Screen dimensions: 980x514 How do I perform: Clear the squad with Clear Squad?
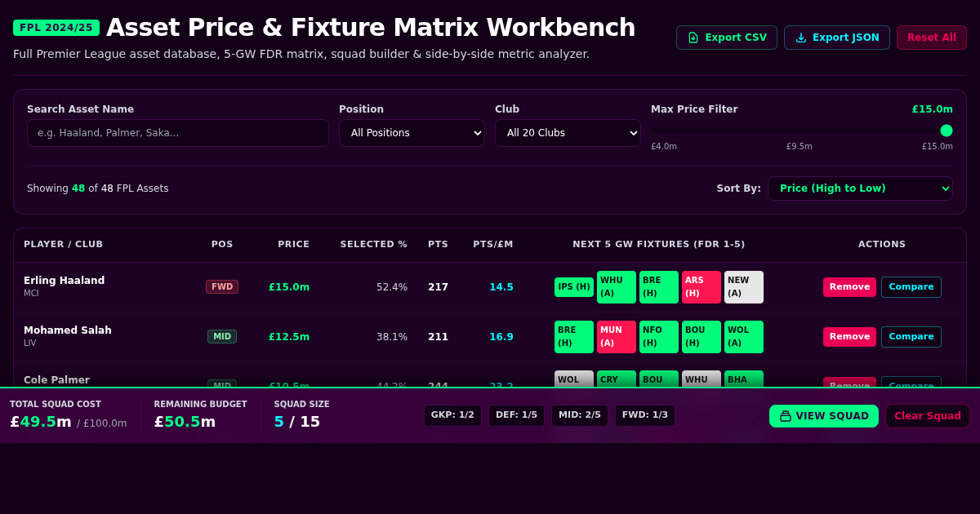coord(928,416)
